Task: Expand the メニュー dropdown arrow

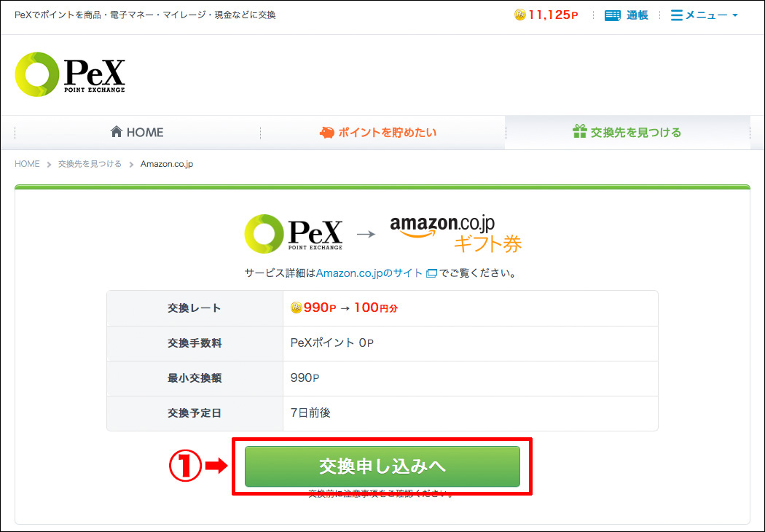Action: [x=735, y=15]
